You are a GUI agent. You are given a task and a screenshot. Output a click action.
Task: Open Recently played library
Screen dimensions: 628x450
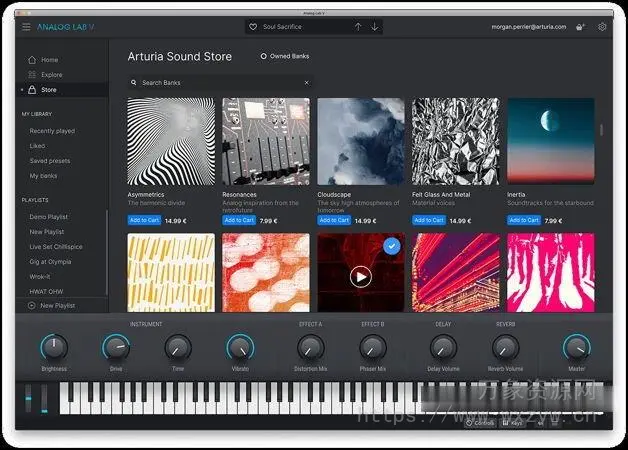(x=52, y=131)
